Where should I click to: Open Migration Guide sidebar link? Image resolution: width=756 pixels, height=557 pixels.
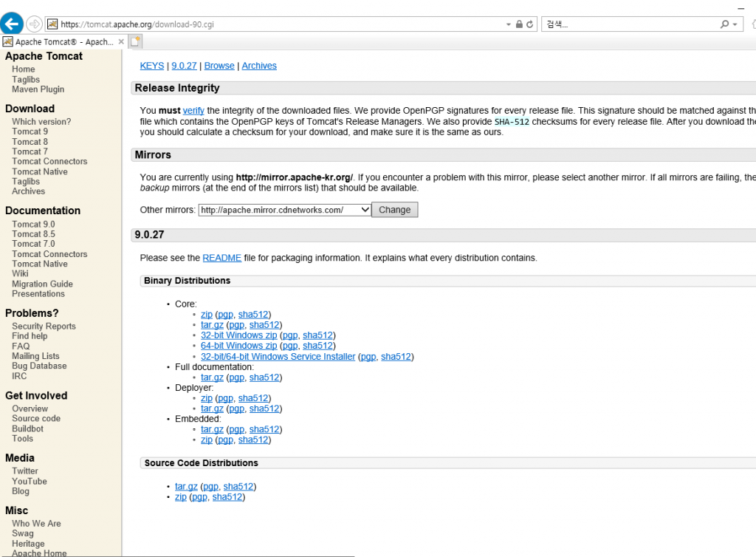[42, 284]
